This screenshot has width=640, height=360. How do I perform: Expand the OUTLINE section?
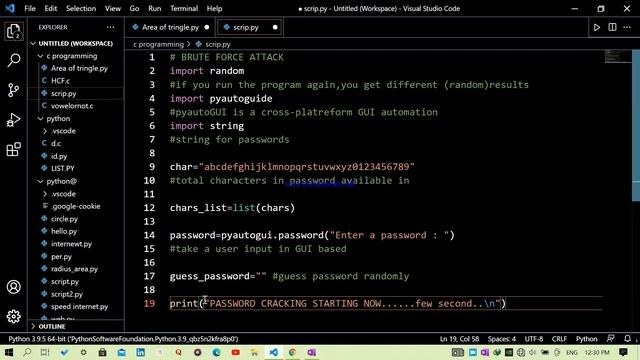[x=52, y=327]
